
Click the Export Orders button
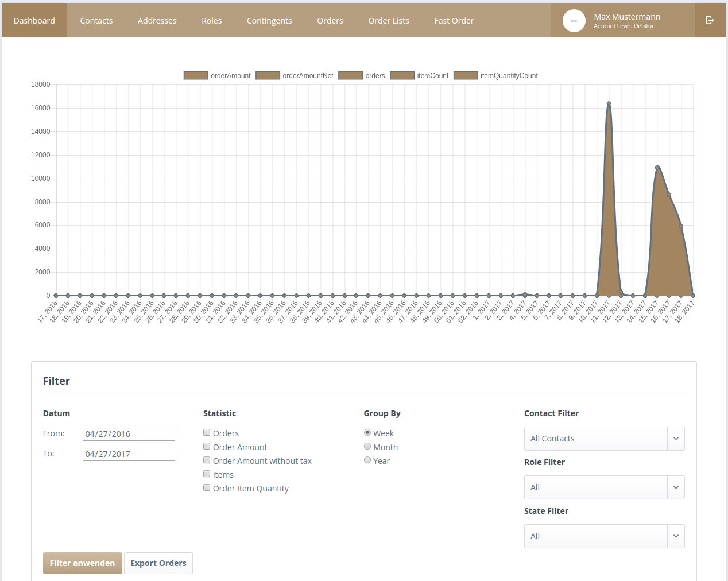(158, 563)
